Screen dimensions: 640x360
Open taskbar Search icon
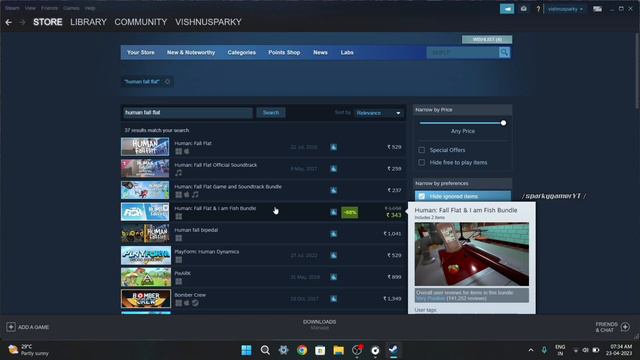pos(265,350)
